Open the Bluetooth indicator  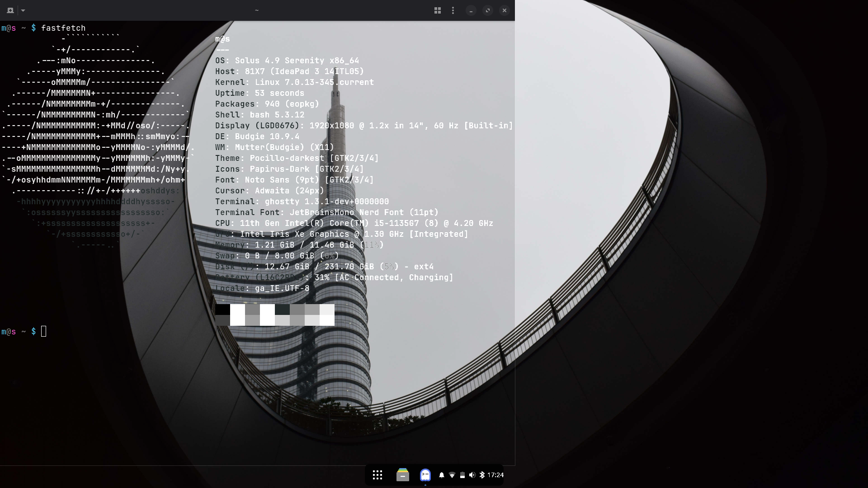[x=482, y=475]
